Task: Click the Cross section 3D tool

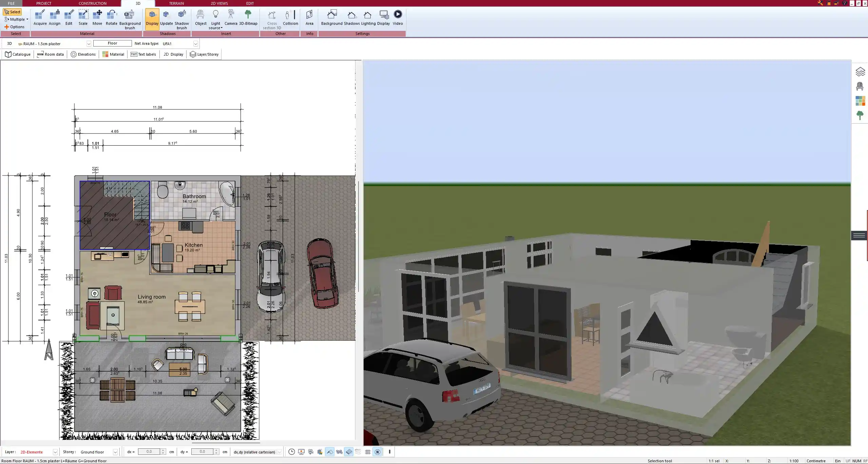Action: click(272, 20)
